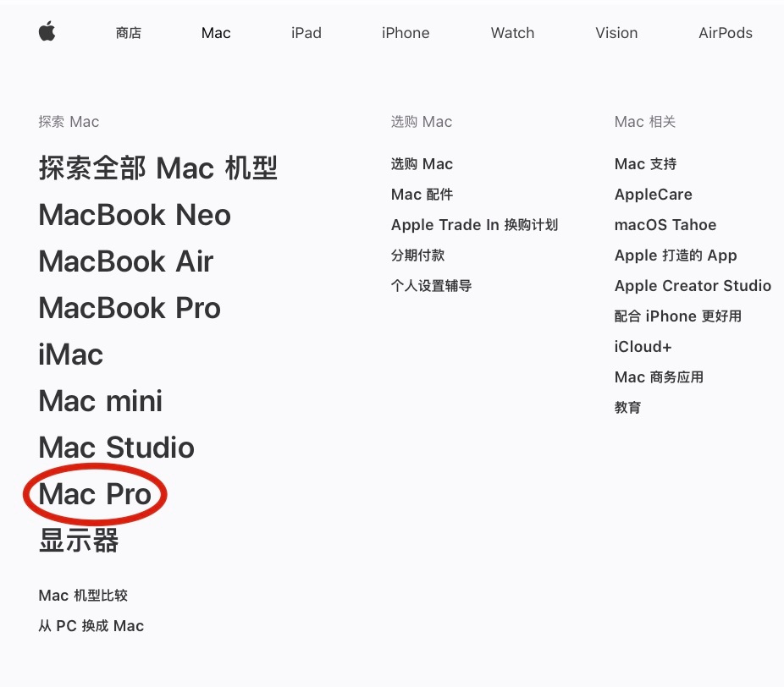
Task: Open Apple Trade In 换购计划 link
Action: 474,225
